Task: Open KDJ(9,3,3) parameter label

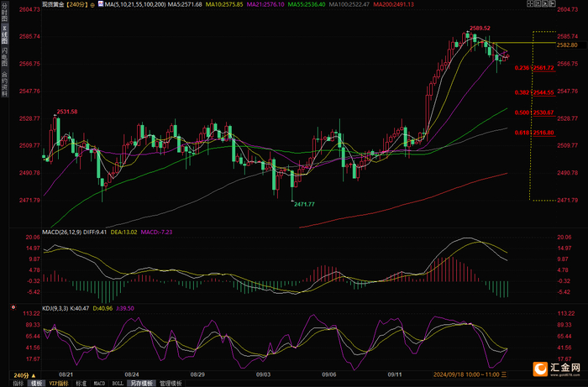Action: [x=55, y=308]
